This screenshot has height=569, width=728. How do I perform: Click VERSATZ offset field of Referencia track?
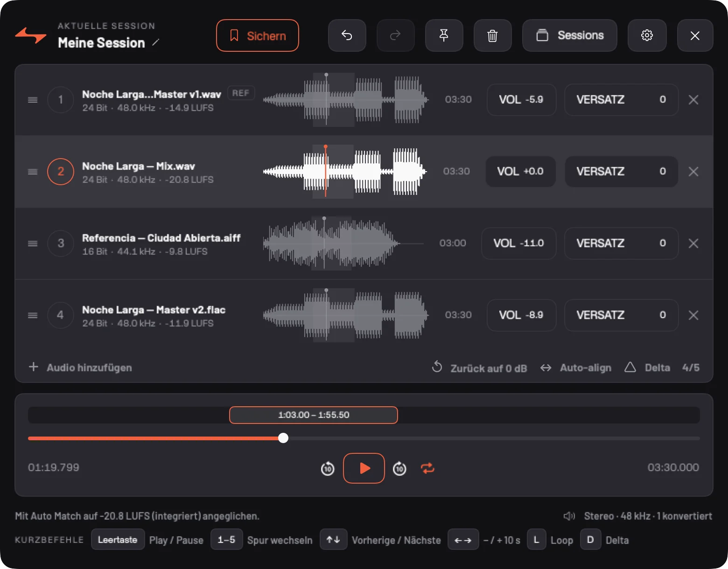pyautogui.click(x=621, y=243)
